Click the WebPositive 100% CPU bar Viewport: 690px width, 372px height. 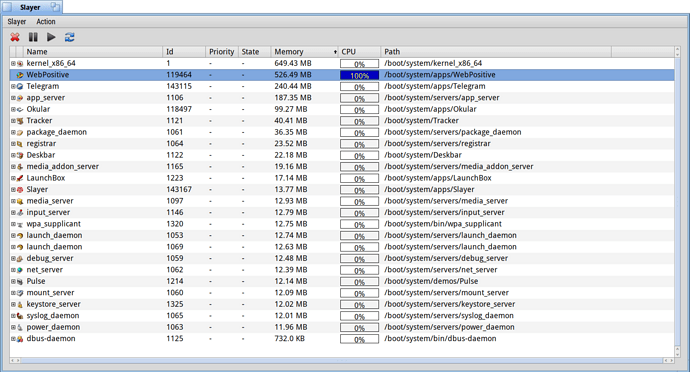(359, 75)
